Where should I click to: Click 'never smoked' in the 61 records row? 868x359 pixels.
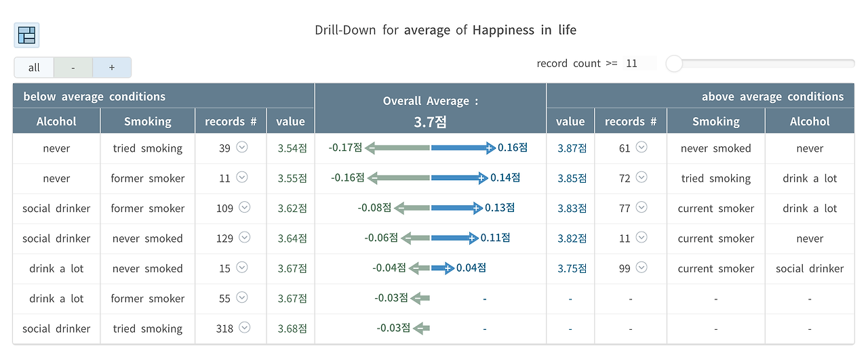point(716,148)
